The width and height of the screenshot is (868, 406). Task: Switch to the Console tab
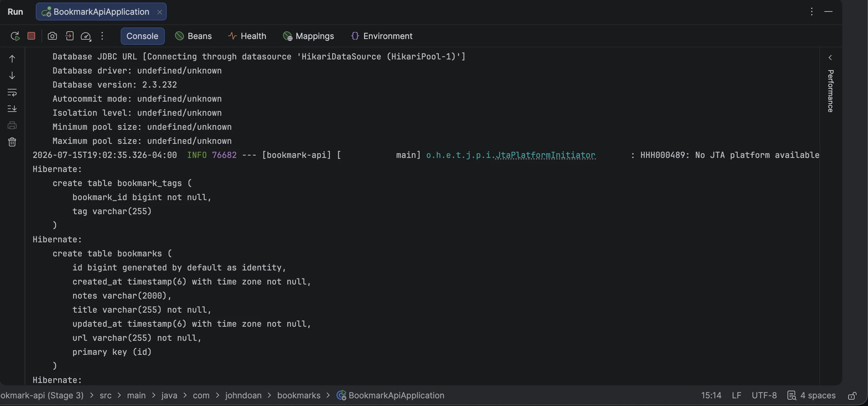tap(142, 36)
